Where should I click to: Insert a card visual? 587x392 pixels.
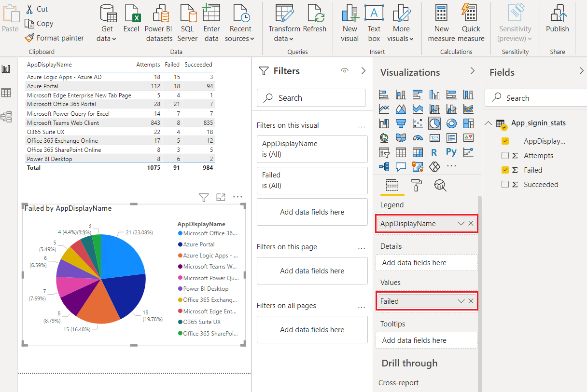point(435,137)
